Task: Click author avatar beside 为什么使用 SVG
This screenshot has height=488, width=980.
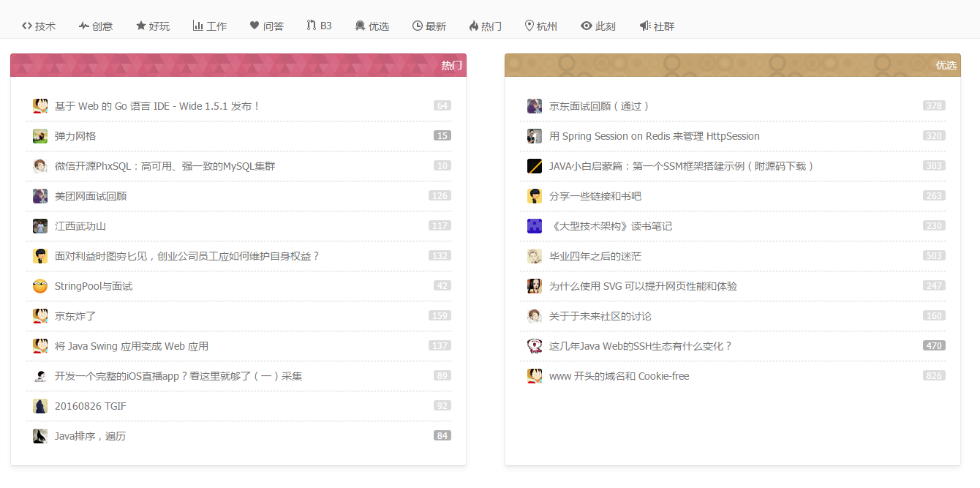Action: [535, 286]
